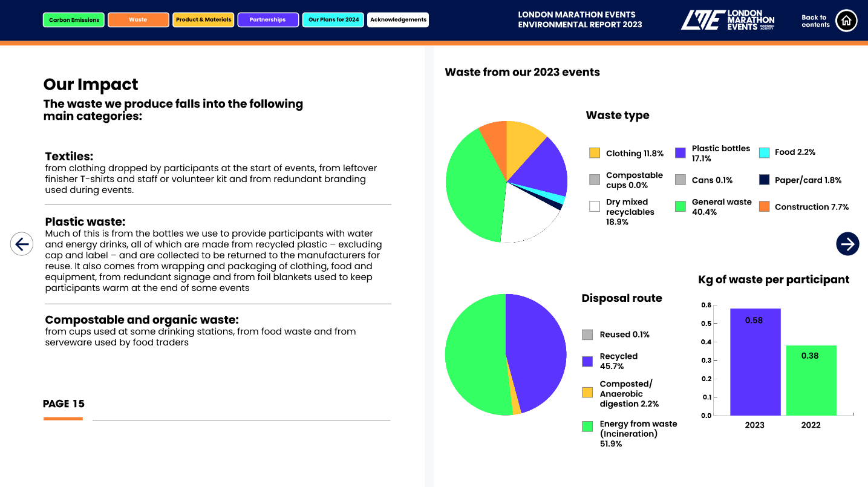
Task: Click the Construction 7.7% orange legend swatch
Action: (x=764, y=207)
